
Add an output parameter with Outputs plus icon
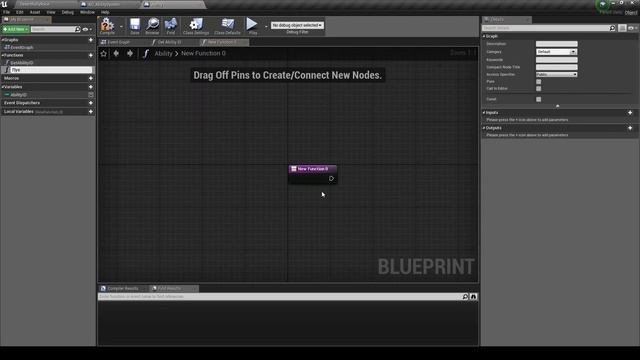tap(630, 128)
